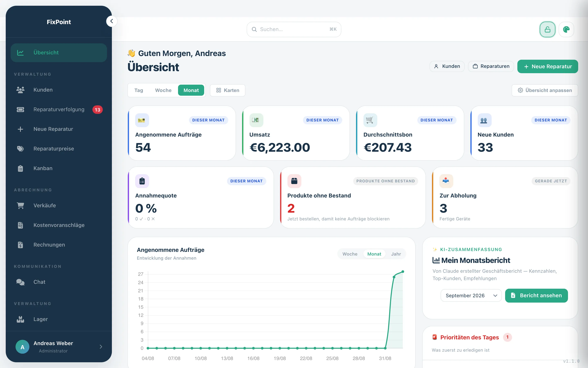588x368 pixels.
Task: Click the Bericht ansehen button
Action: click(x=537, y=295)
